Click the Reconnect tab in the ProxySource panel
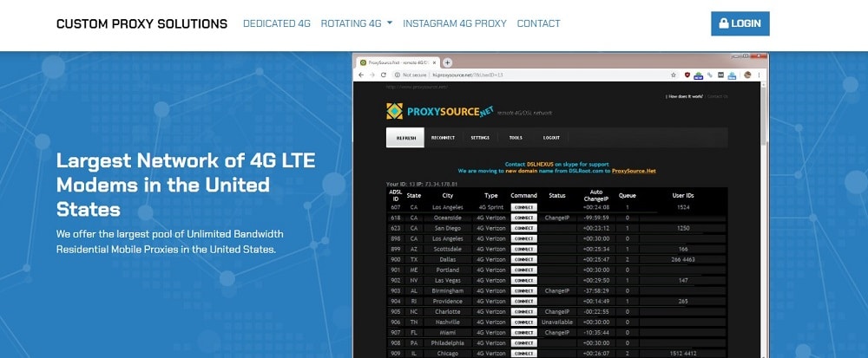 point(443,138)
